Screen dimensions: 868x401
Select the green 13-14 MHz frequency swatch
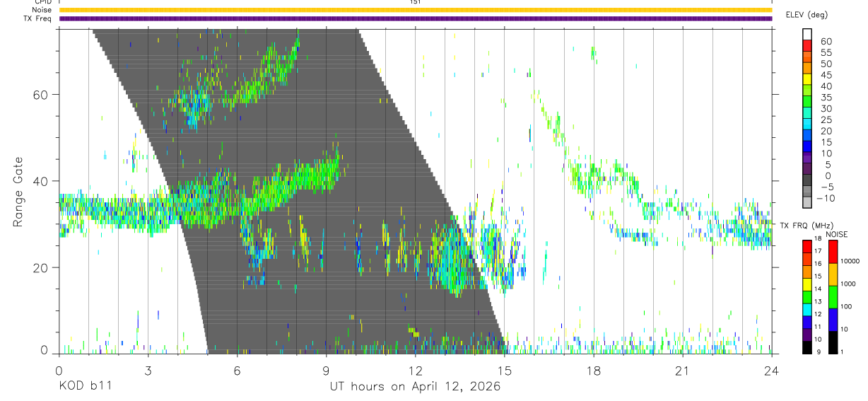pos(807,296)
